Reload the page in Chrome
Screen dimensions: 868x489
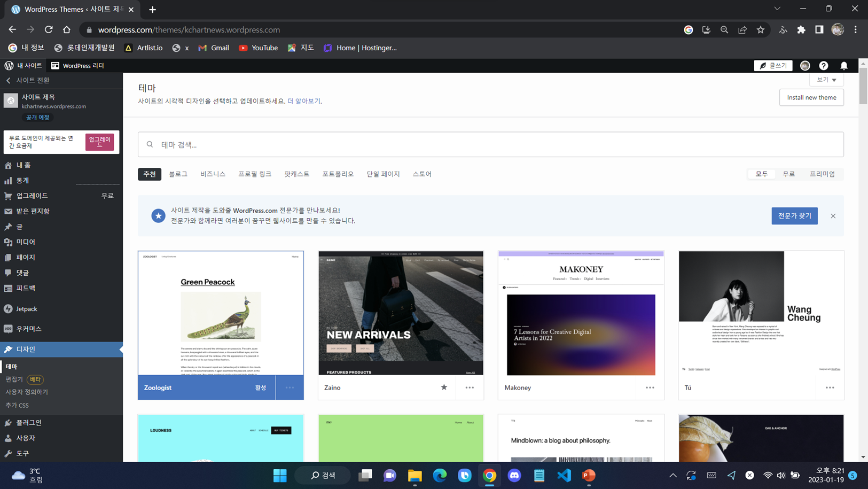[x=49, y=30]
